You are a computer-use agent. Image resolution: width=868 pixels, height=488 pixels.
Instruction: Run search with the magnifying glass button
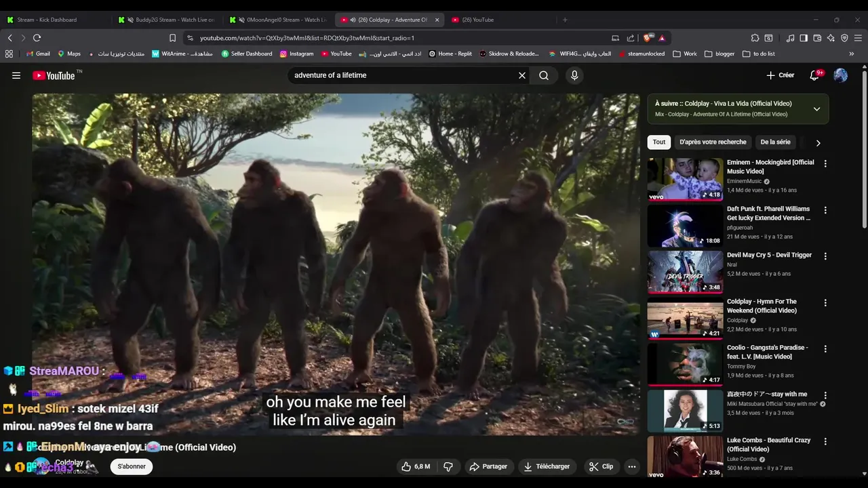tap(544, 75)
